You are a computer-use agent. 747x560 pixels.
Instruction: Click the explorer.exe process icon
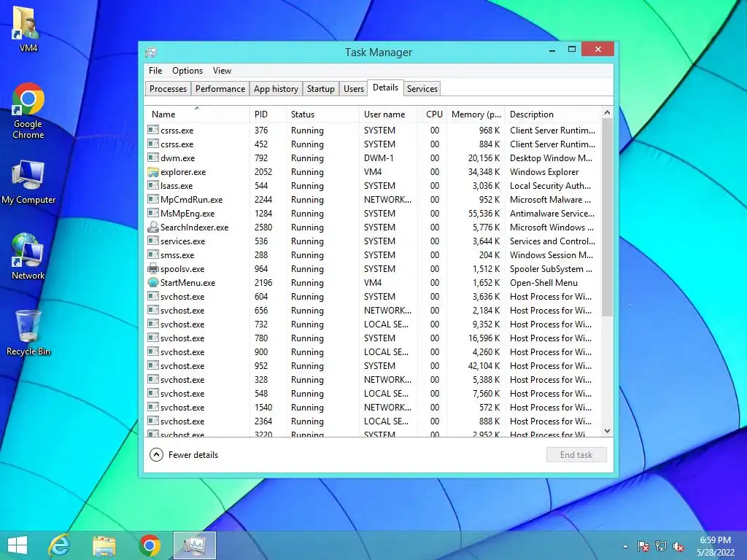point(153,172)
